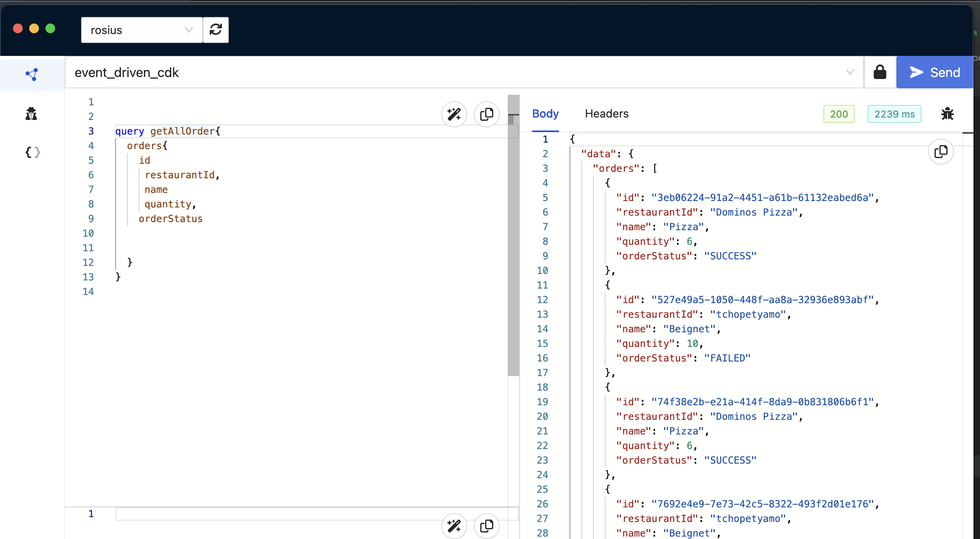The image size is (980, 539).
Task: Click the 200 status code badge
Action: [x=838, y=114]
